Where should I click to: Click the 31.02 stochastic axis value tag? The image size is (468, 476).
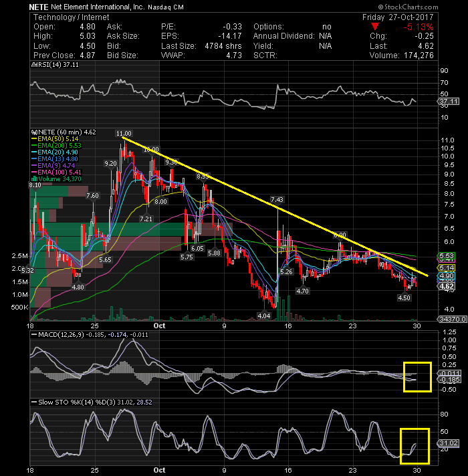click(449, 443)
